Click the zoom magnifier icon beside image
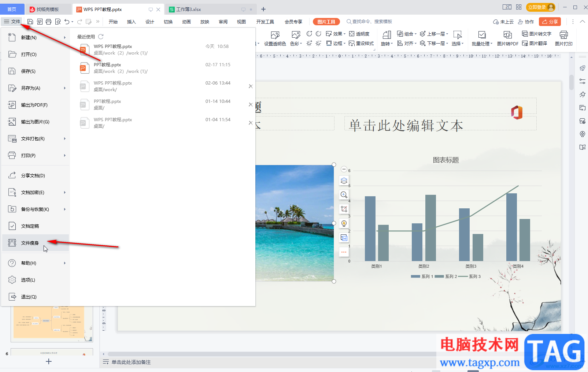Screen dimensions: 588x372 344,195
